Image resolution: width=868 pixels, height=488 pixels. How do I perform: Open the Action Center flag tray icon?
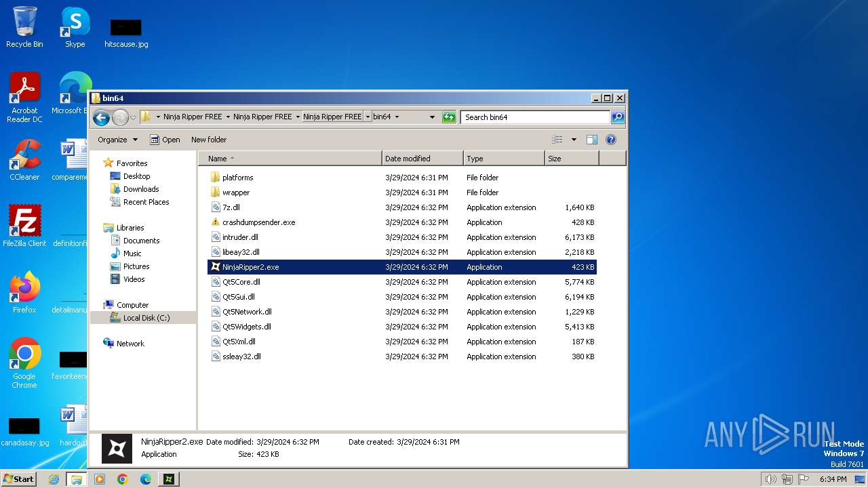804,479
